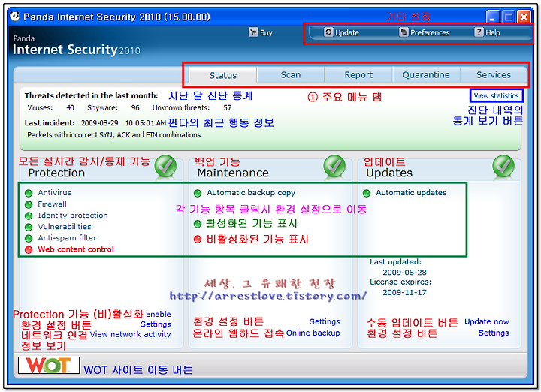Click the Anti-spam filter link
Image resolution: width=541 pixels, height=392 pixels.
[x=68, y=238]
